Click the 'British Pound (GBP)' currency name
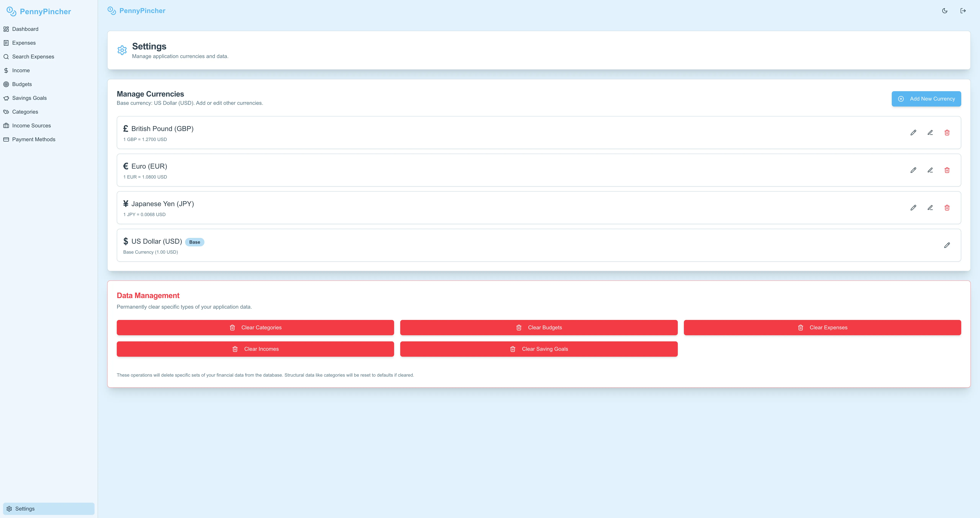Image resolution: width=980 pixels, height=518 pixels. tap(163, 129)
